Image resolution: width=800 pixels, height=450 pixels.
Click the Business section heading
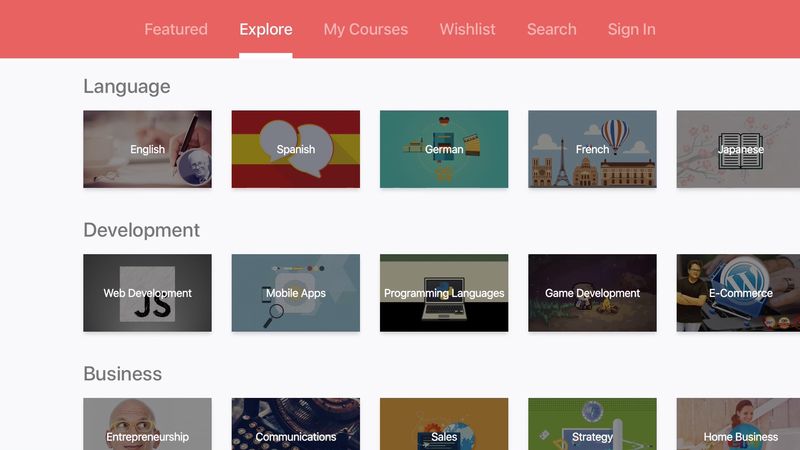[x=122, y=373]
